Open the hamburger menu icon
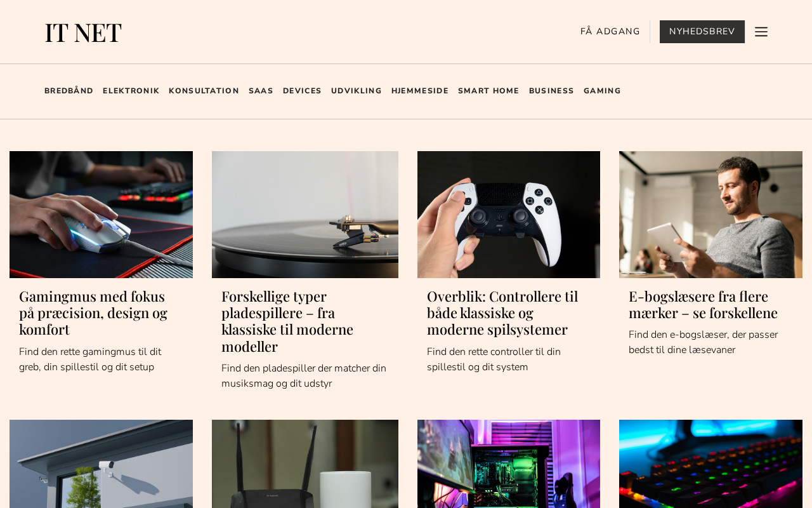The image size is (812, 508). click(761, 32)
